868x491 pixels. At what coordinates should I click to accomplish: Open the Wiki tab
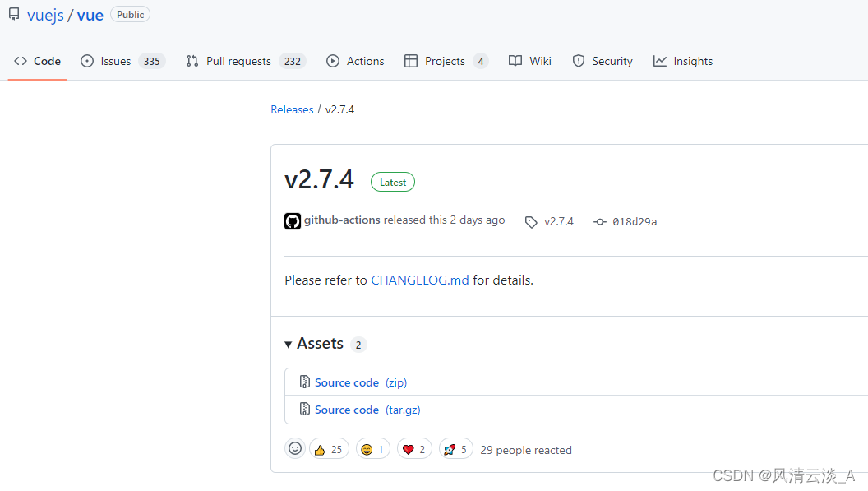tap(530, 61)
